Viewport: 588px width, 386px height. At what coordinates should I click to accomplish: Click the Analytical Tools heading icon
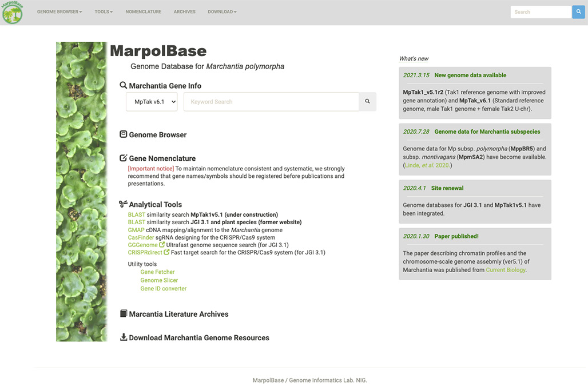click(123, 204)
